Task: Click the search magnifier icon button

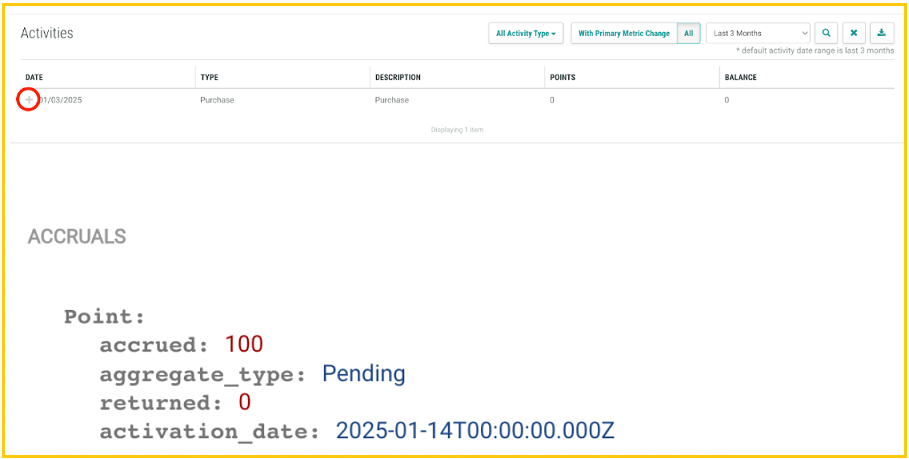Action: tap(826, 33)
